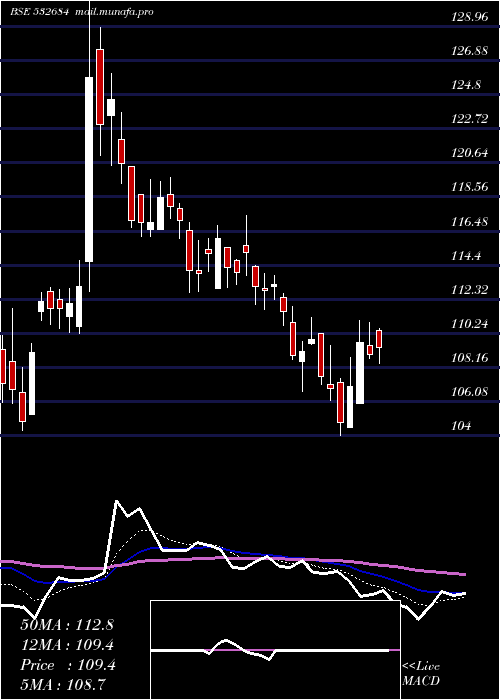Click the 12MA : 109.4 readout
Image resolution: width=500 pixels, height=700 pixels.
pos(67,645)
